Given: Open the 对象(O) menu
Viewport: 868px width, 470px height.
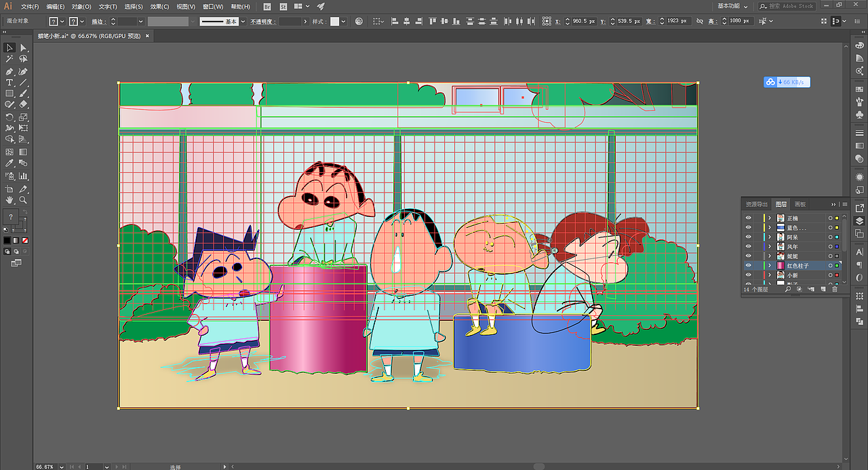Looking at the screenshot, I should (81, 6).
